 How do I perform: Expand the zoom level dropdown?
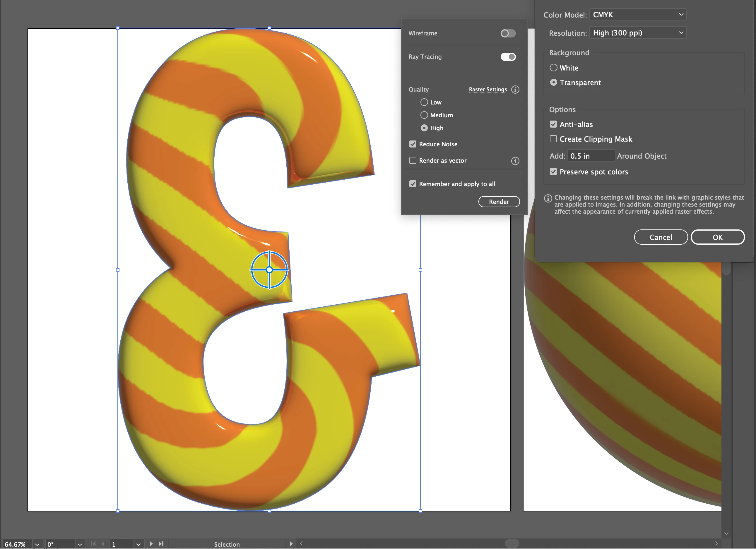click(37, 544)
